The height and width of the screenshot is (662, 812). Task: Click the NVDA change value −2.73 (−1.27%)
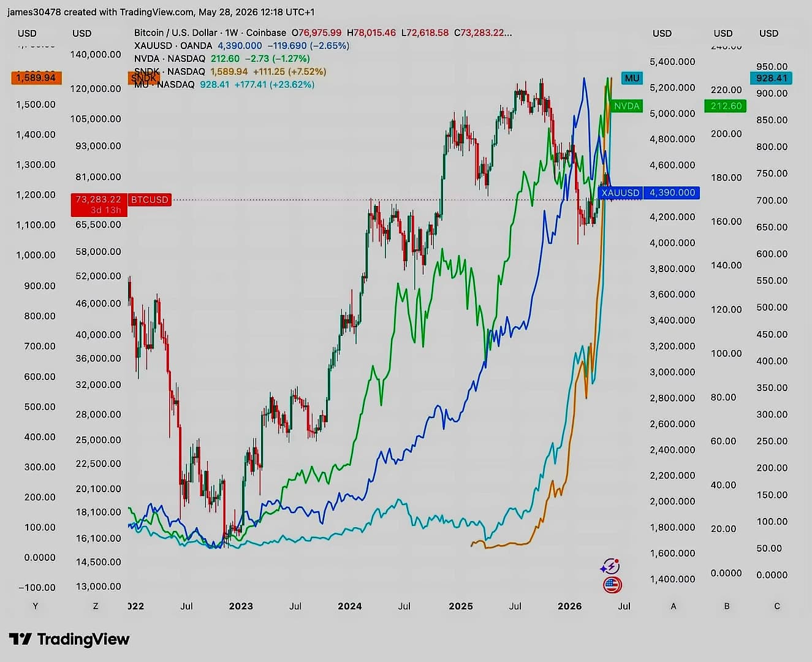(277, 59)
